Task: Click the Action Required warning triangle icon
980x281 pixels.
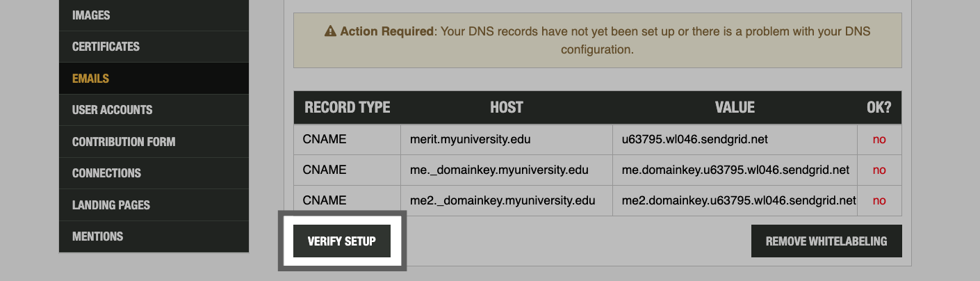Action: click(331, 32)
